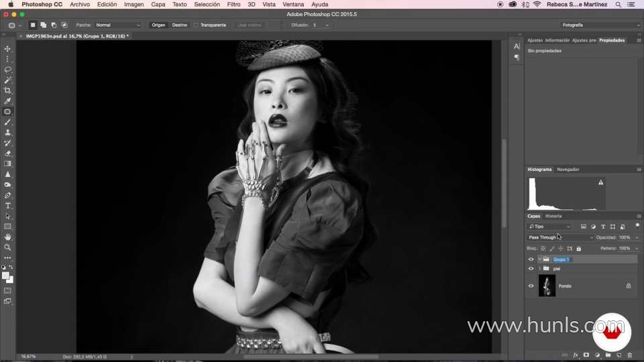Select the History Brush tool
644x362 pixels.
tap(7, 143)
